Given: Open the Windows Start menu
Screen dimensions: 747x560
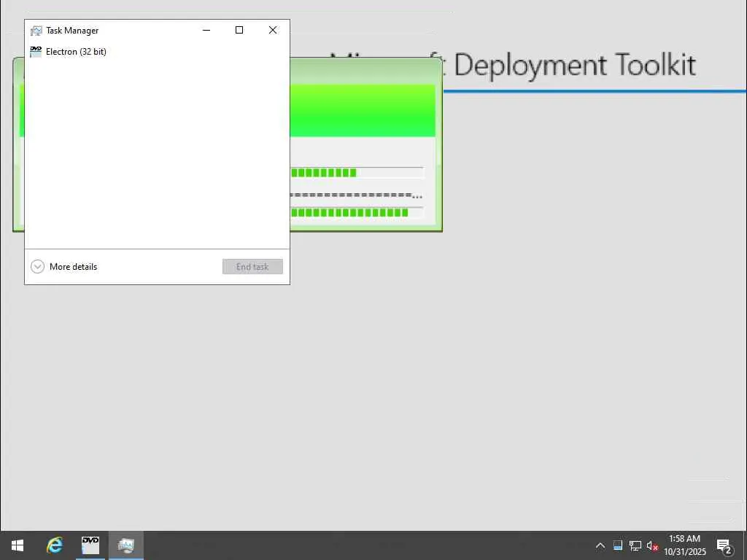Looking at the screenshot, I should point(18,545).
